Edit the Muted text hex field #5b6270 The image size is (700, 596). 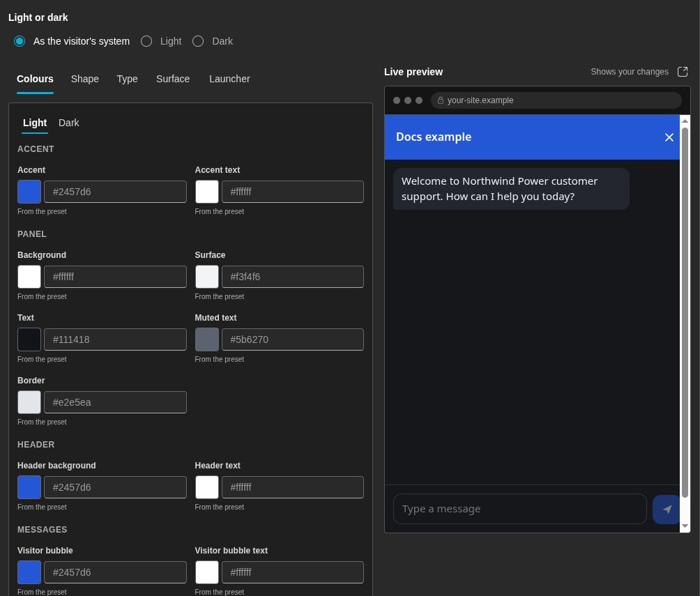[x=293, y=339]
